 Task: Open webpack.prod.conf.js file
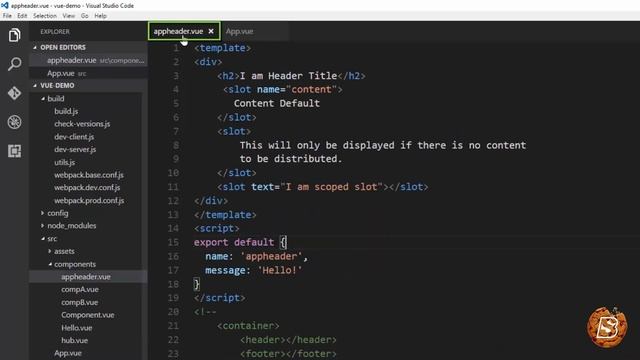point(89,200)
